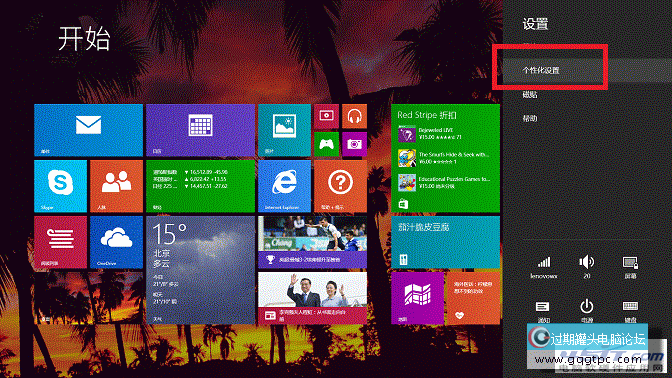Image resolution: width=672 pixels, height=378 pixels.
Task: Select Bejeweled LIVE in Store tile
Action: pyautogui.click(x=430, y=134)
